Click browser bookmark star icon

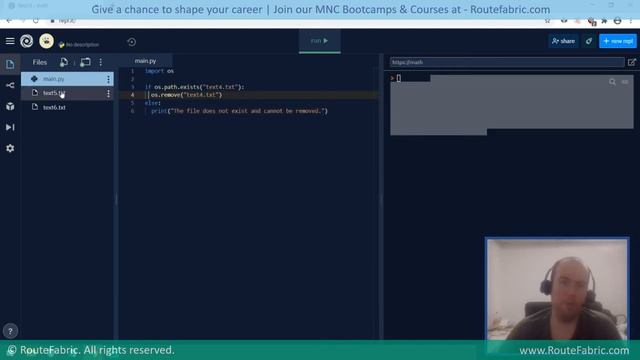pyautogui.click(x=547, y=21)
